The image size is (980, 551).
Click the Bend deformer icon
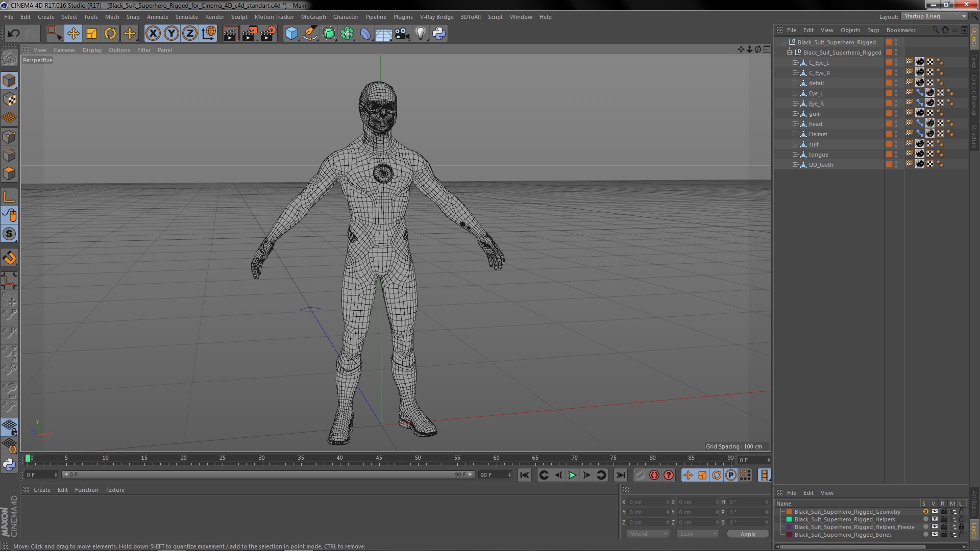[365, 34]
